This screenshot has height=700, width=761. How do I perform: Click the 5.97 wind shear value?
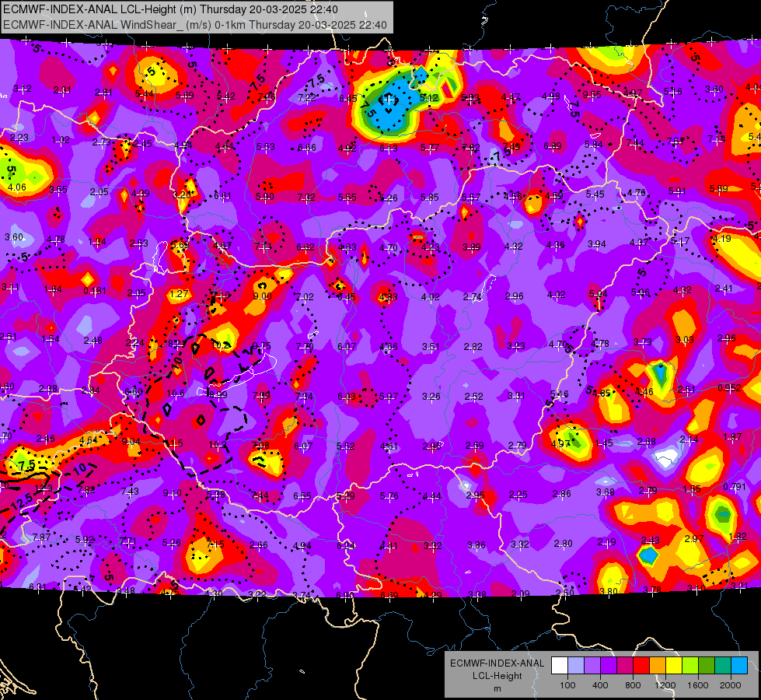coord(388,397)
